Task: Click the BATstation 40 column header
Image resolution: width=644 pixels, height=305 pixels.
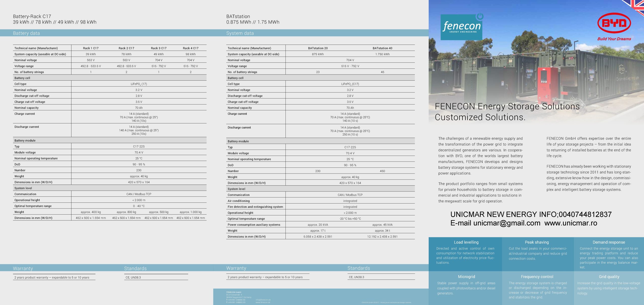Action: coord(382,48)
